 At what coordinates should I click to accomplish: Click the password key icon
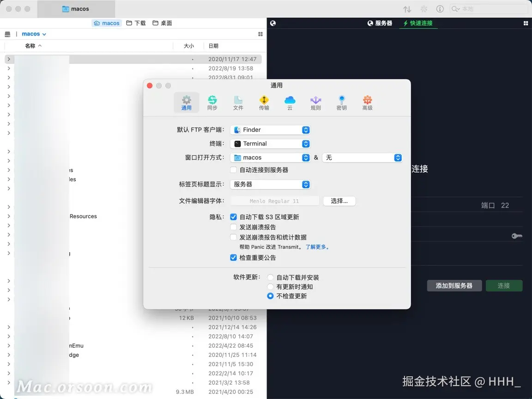click(517, 236)
